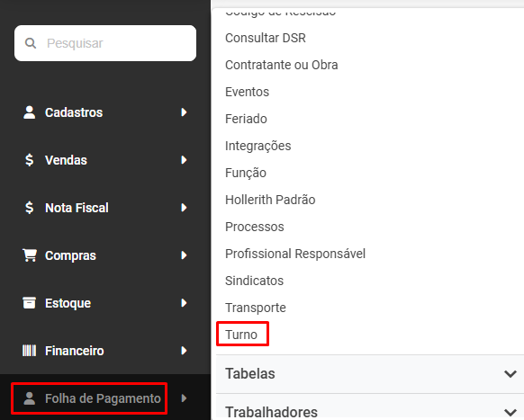
Task: Expand the Tabelas section chevron
Action: (x=510, y=374)
